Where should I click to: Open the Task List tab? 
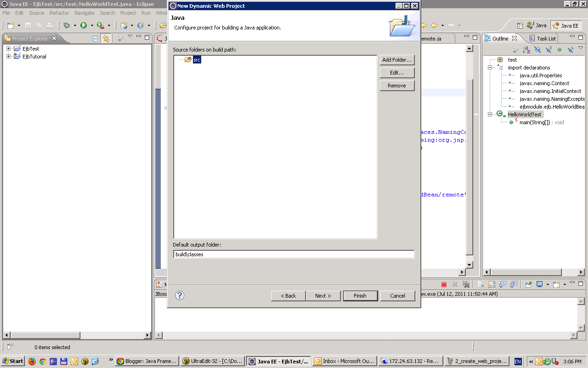543,38
